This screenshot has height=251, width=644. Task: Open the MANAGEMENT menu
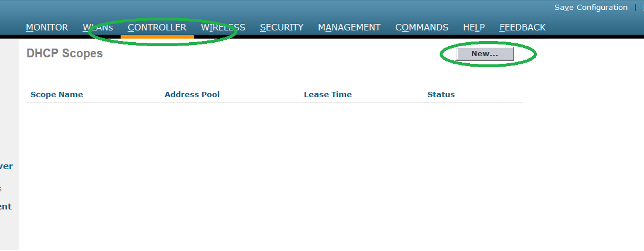349,27
